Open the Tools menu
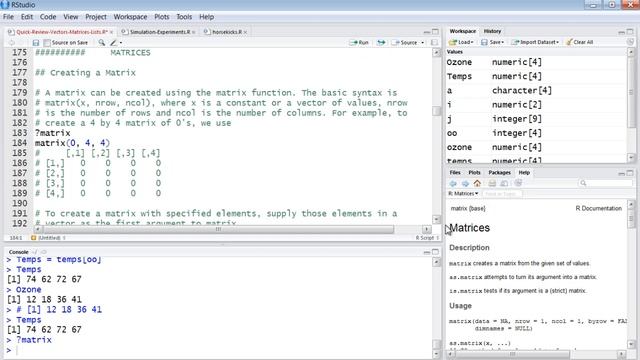Viewport: 640px width, 360px height. tap(184, 17)
